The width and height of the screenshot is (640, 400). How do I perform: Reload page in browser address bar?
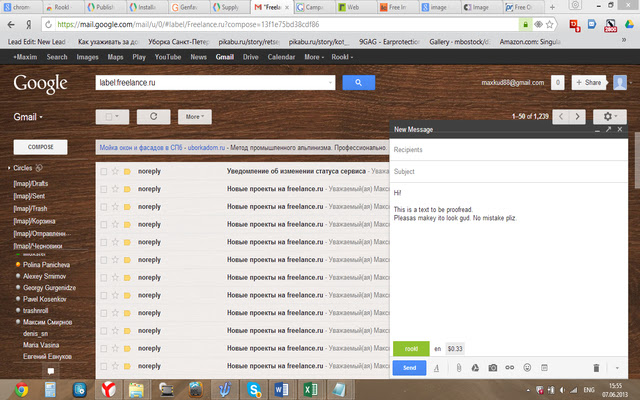tap(49, 24)
